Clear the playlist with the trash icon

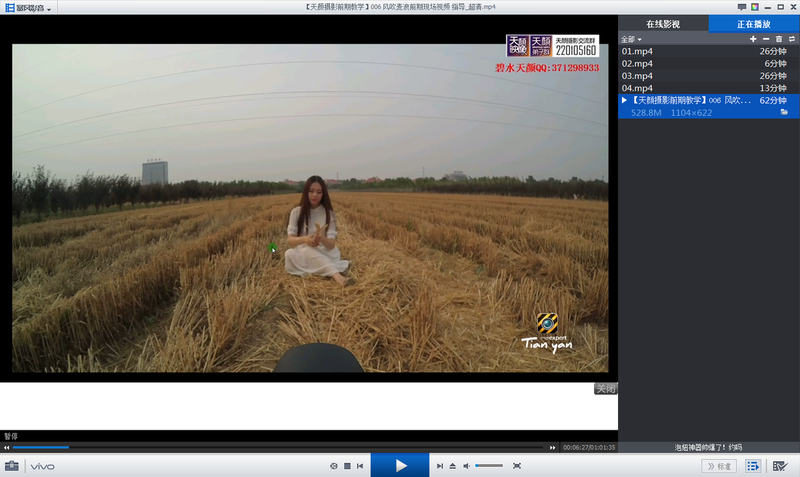coord(779,39)
